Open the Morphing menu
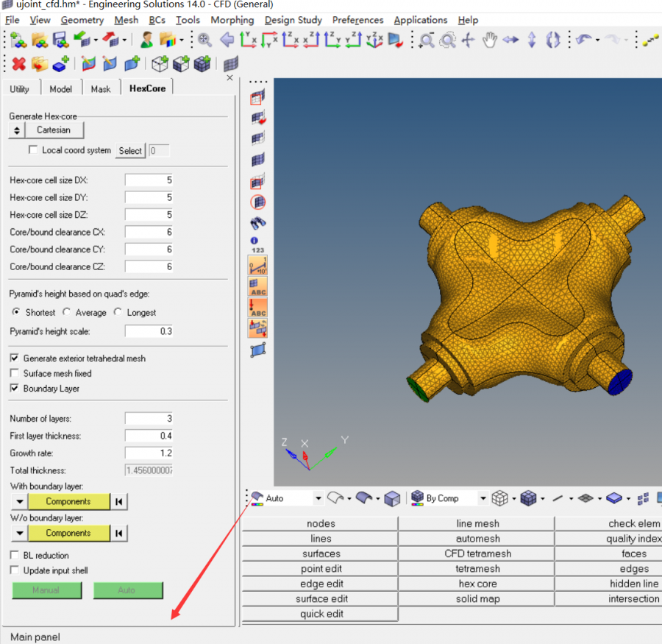Image resolution: width=662 pixels, height=644 pixels. [232, 20]
